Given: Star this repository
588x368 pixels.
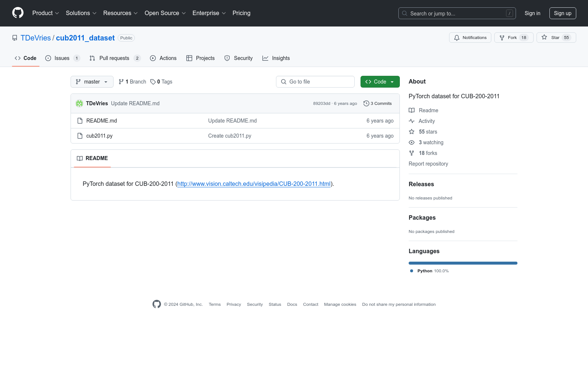Looking at the screenshot, I should (x=556, y=38).
